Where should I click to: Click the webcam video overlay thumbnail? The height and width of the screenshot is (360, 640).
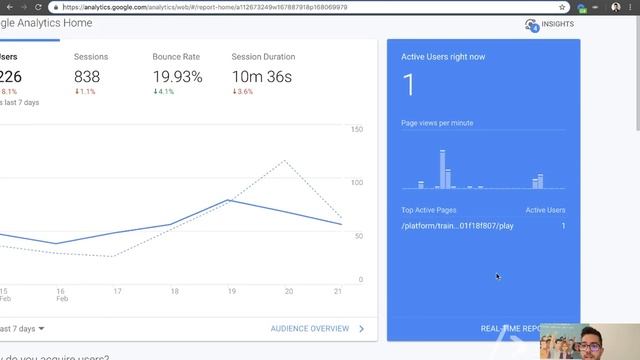(x=589, y=342)
